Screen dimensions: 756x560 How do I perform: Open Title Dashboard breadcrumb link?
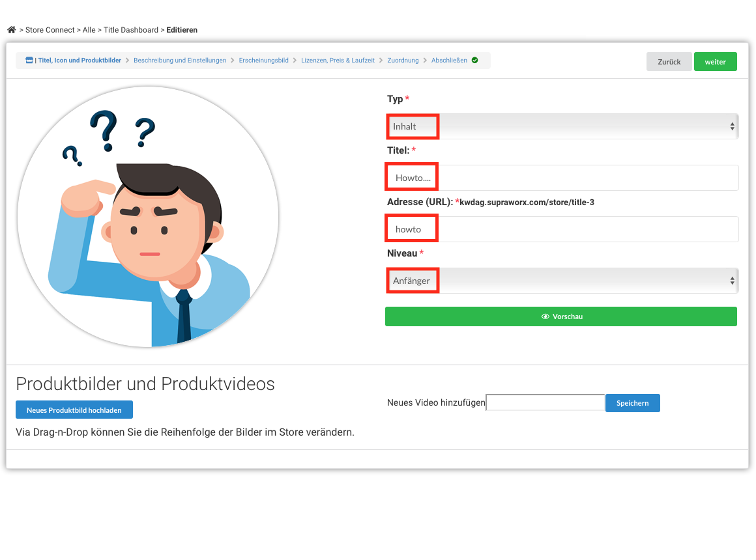pyautogui.click(x=131, y=30)
